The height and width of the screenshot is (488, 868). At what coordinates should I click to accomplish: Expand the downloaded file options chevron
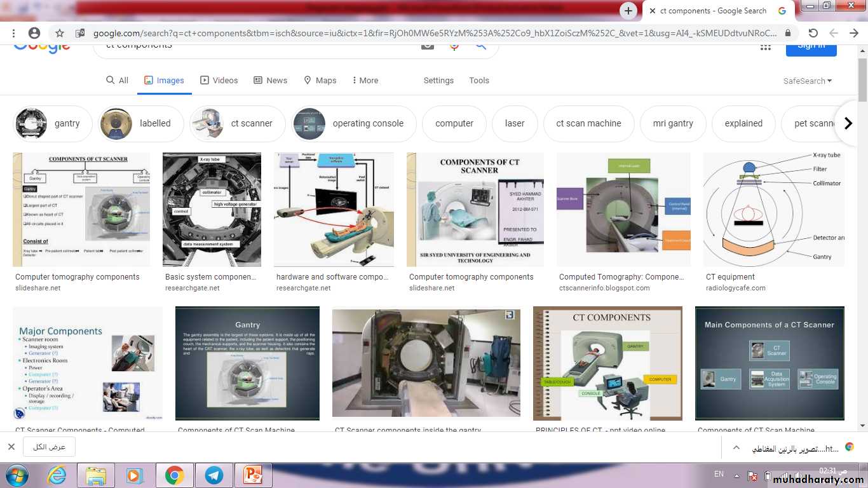pyautogui.click(x=736, y=447)
